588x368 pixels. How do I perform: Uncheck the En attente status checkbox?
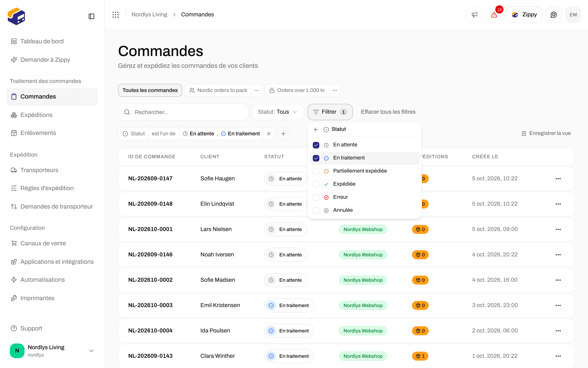click(x=316, y=145)
